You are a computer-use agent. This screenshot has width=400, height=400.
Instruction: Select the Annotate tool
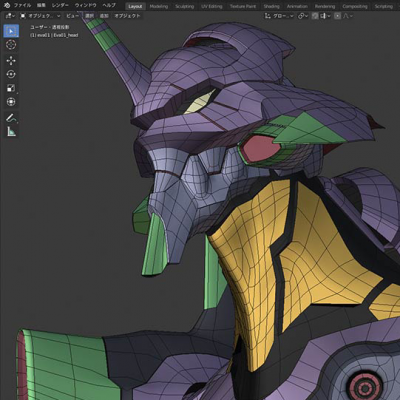coord(11,118)
